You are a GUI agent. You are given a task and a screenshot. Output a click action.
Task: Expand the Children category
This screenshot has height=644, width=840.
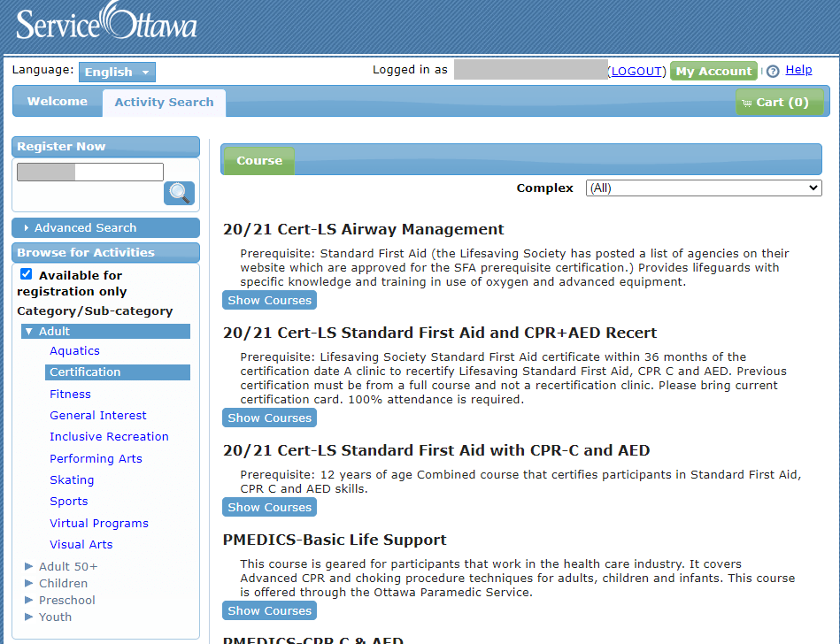[29, 583]
